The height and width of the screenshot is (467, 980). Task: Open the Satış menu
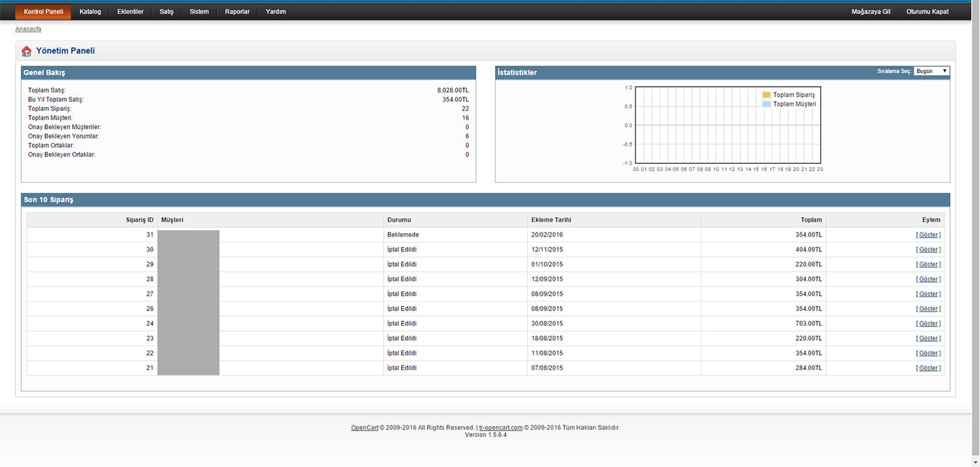click(x=167, y=12)
